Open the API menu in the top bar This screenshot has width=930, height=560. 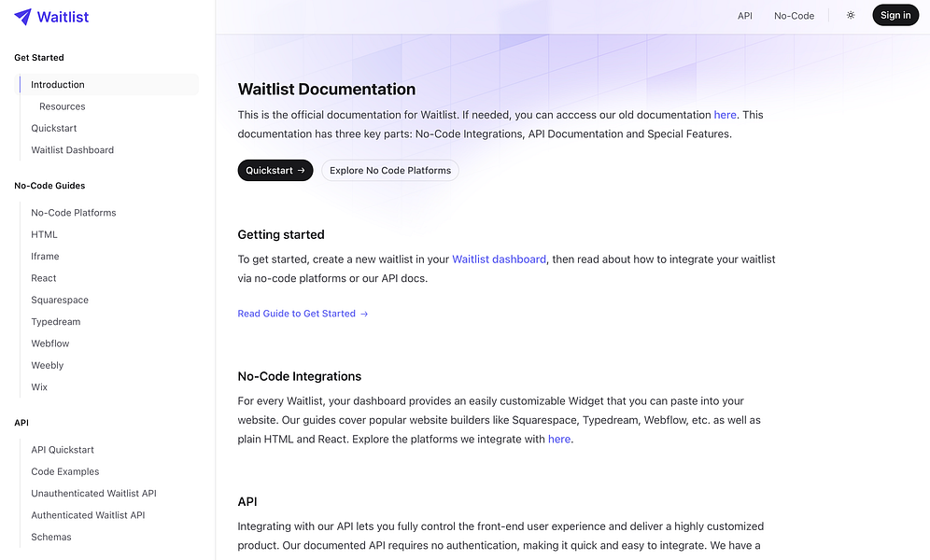[744, 15]
